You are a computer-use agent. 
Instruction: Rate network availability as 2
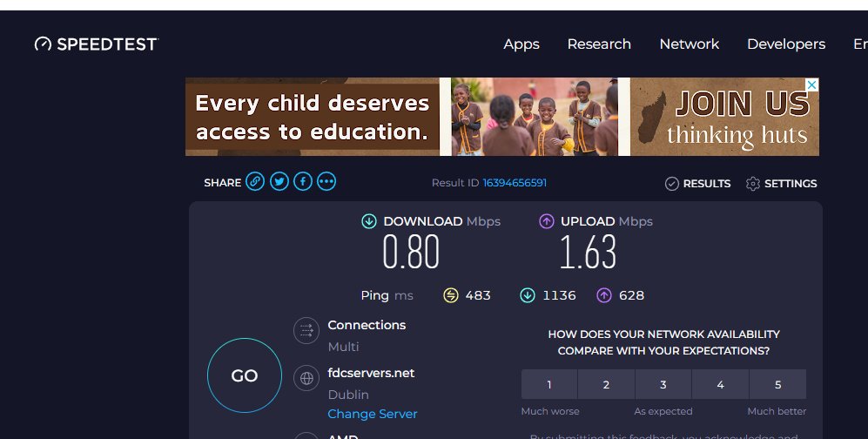tap(606, 384)
